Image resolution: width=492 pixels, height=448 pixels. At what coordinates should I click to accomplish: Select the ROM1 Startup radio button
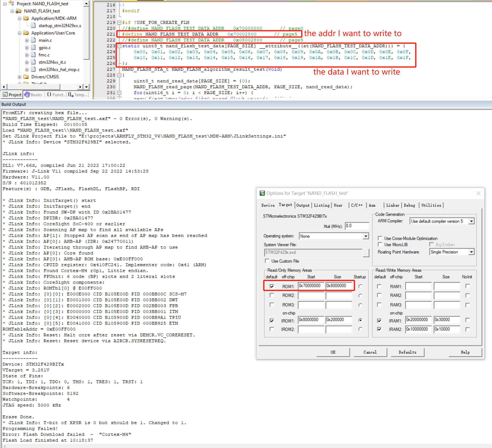(360, 286)
